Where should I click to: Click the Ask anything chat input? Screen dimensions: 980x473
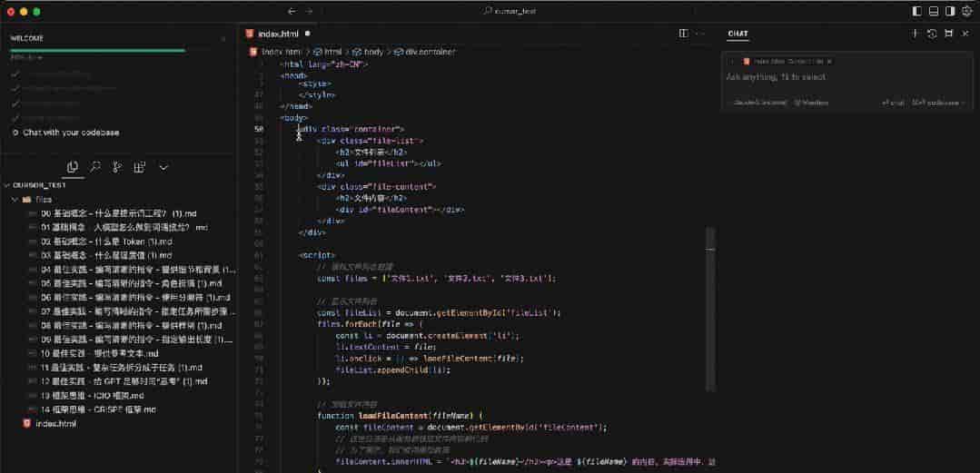point(817,78)
